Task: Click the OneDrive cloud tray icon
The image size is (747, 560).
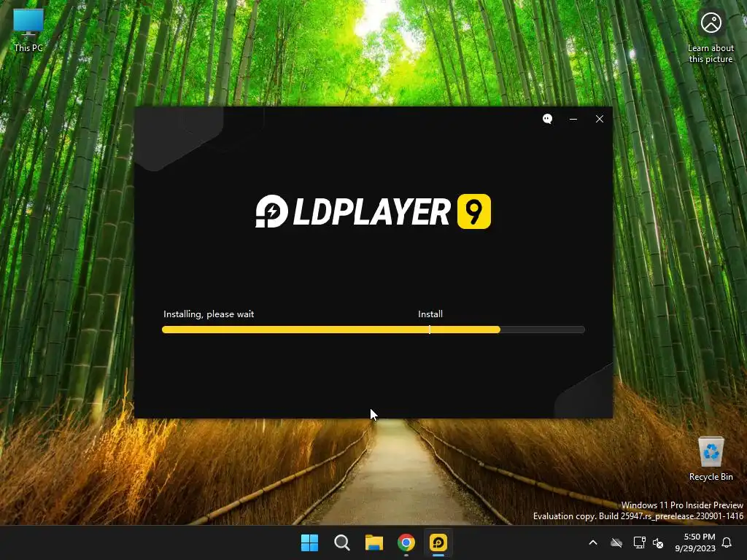Action: [616, 542]
